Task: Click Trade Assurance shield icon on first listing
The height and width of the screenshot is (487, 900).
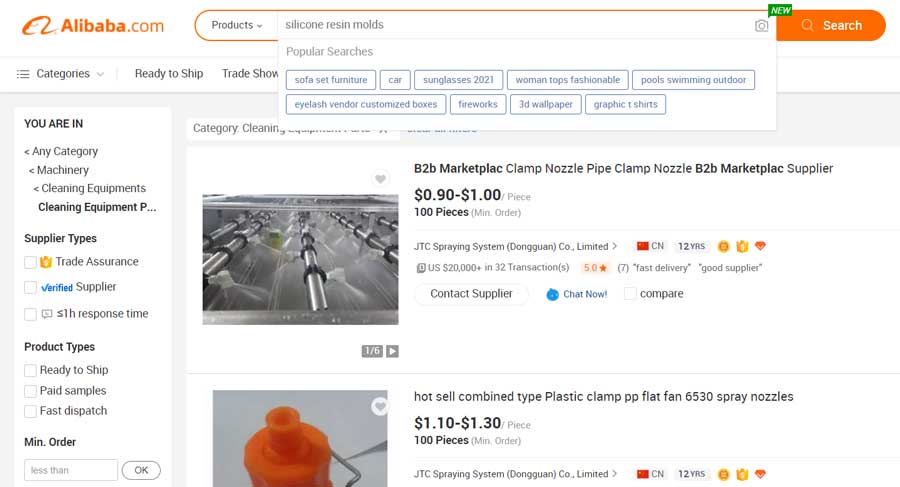Action: click(x=742, y=246)
